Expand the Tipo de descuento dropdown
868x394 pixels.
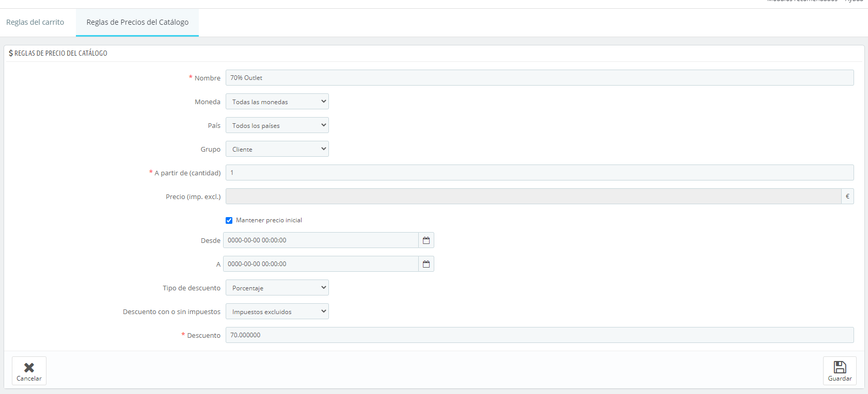tap(277, 288)
